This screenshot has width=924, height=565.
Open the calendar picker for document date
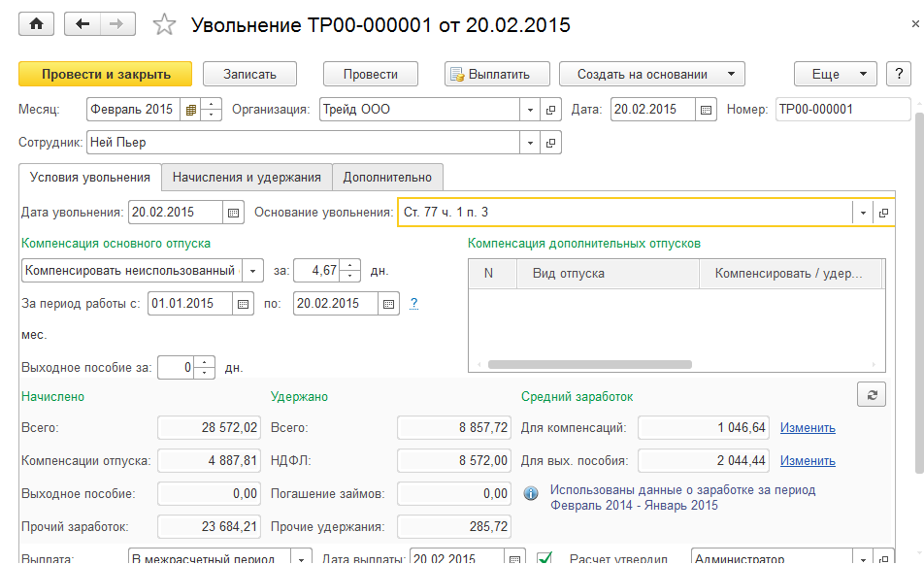pos(707,110)
